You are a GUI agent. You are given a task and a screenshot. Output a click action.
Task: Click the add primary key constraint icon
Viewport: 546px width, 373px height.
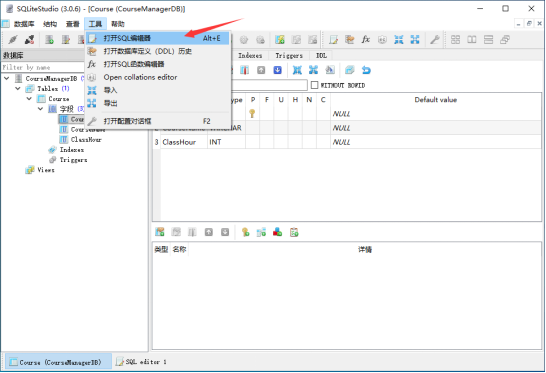coord(245,232)
